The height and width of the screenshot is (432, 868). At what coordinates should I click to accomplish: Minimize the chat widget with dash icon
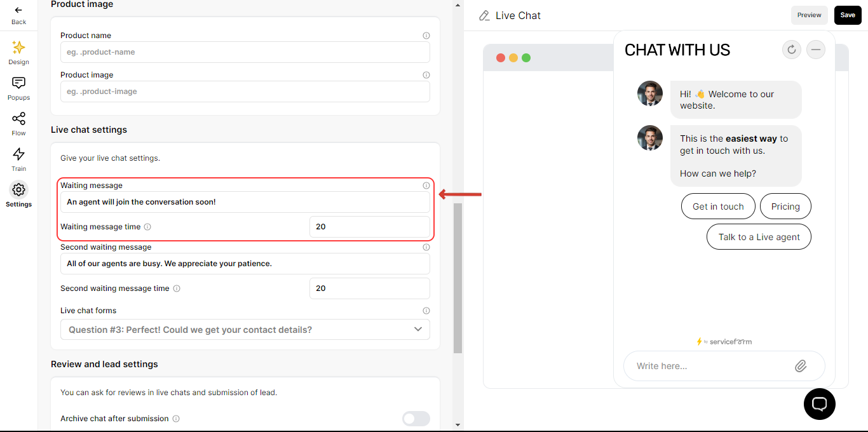click(x=816, y=50)
